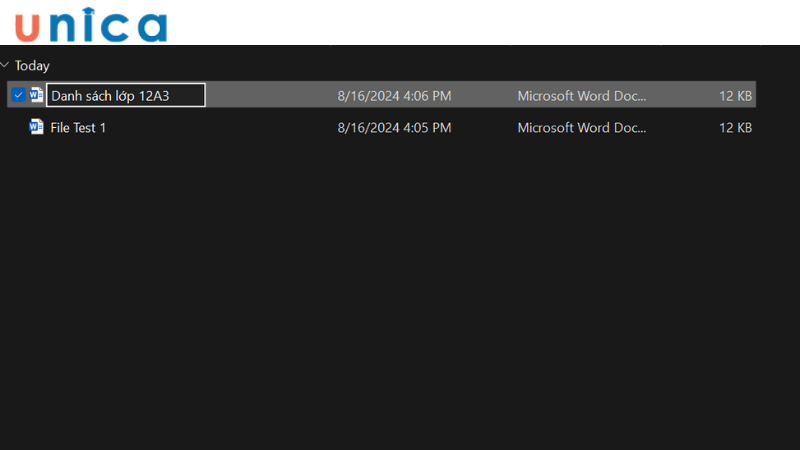Click the Today group header label
Screen dimensions: 800x450
point(32,65)
